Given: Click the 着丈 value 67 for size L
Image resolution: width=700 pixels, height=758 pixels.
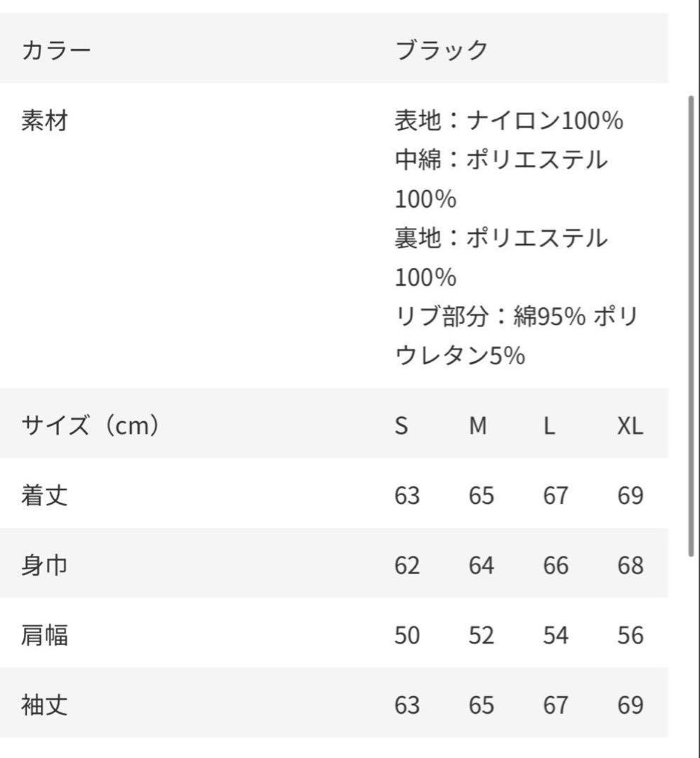Looking at the screenshot, I should 555,496.
